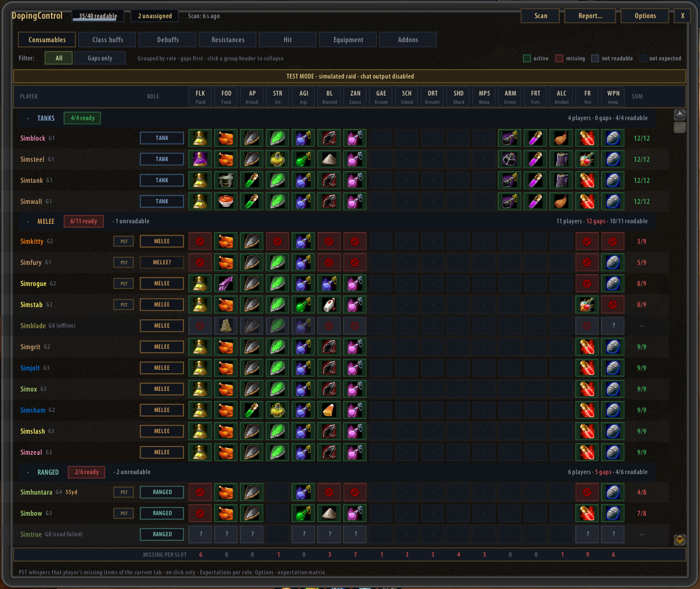Click Simtrue's unknown weapon slot question mark
Viewport: 700px width, 589px height.
point(613,534)
